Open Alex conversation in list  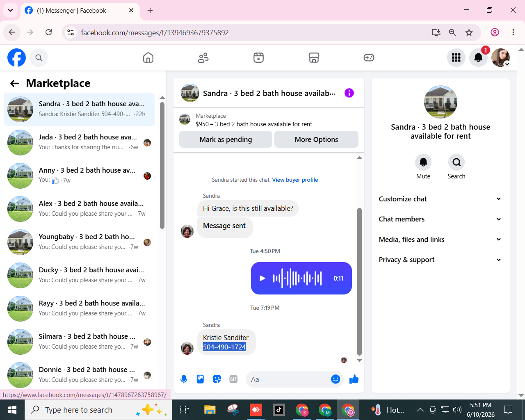coord(79,209)
